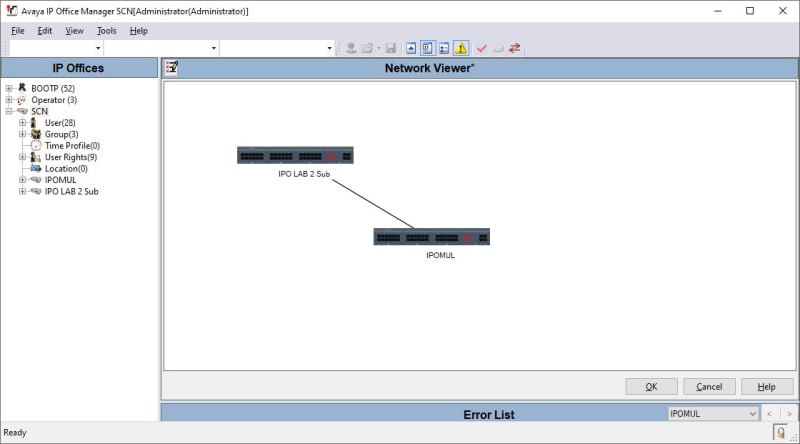Click the red arrows connect-to icon

(x=515, y=48)
